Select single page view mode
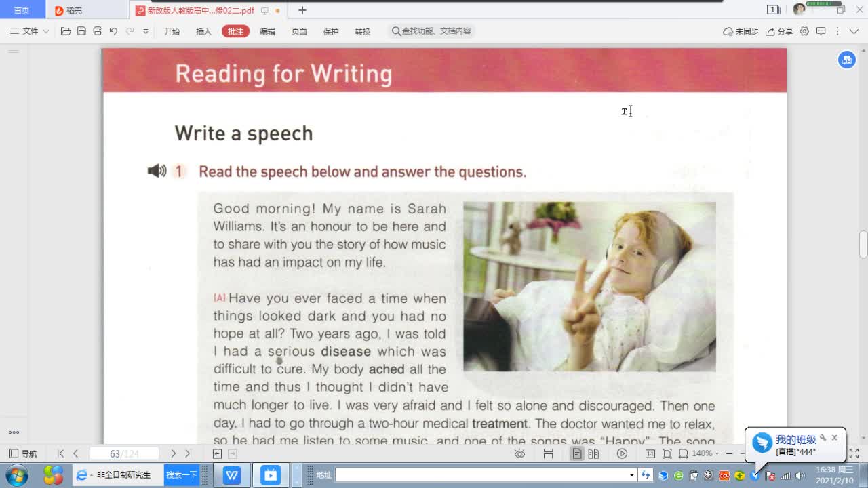Image resolution: width=868 pixels, height=488 pixels. 577,453
